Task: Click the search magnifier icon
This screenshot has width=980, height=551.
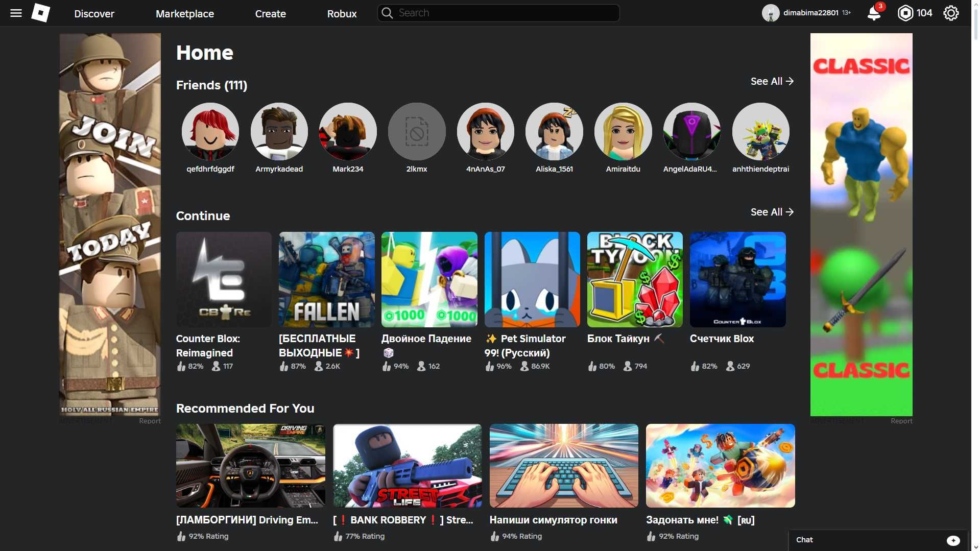Action: [387, 13]
